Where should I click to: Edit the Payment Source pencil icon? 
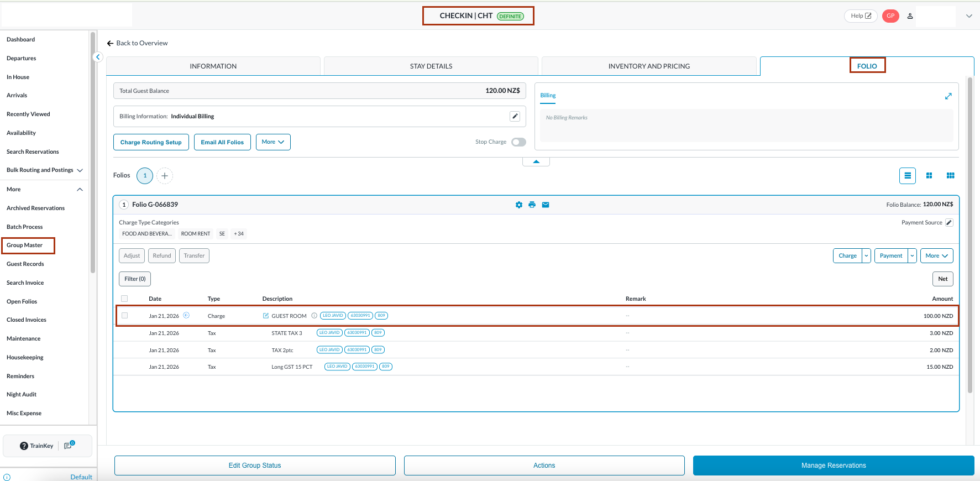pyautogui.click(x=949, y=223)
